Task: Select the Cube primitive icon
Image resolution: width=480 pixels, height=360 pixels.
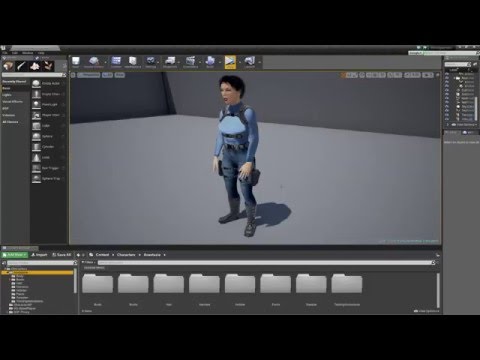Action: pos(36,126)
